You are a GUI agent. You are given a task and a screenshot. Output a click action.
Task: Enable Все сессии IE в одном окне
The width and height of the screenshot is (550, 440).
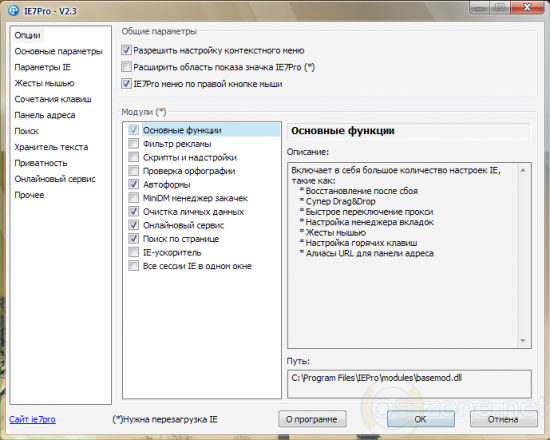tap(133, 266)
